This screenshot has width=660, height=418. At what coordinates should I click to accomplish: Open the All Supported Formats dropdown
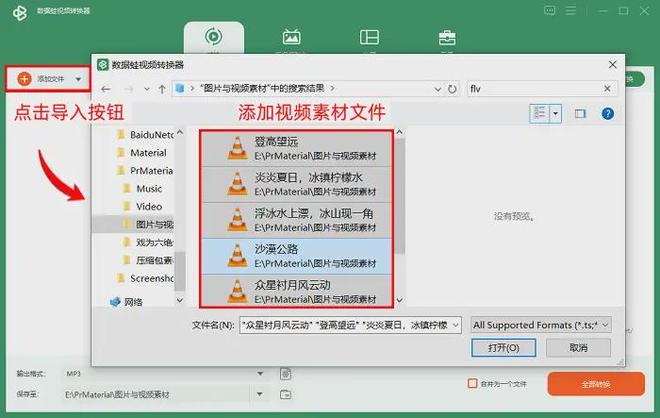[x=540, y=325]
